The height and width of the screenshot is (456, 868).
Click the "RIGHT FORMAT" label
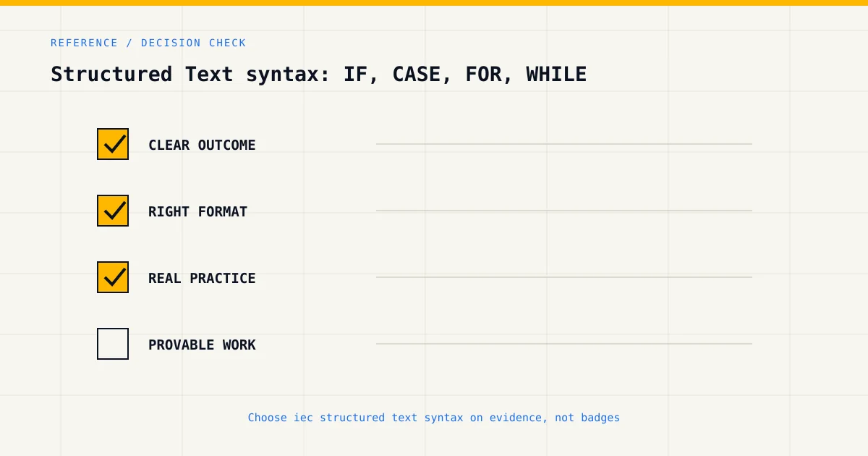click(197, 211)
